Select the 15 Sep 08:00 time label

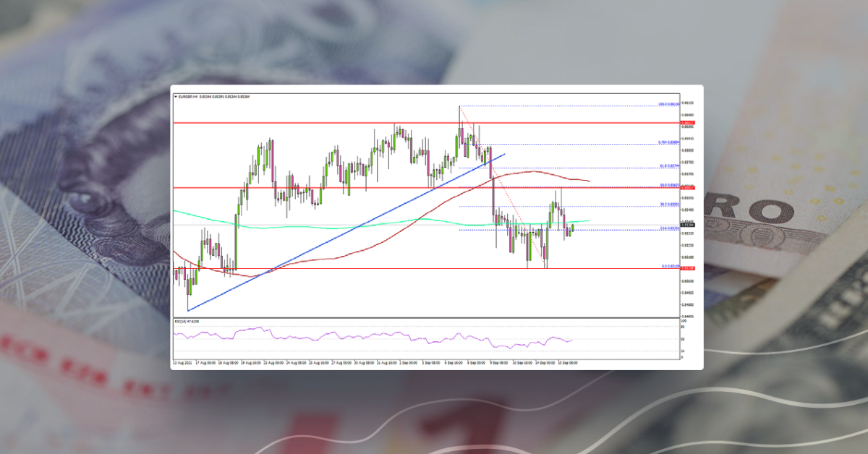[x=567, y=364]
